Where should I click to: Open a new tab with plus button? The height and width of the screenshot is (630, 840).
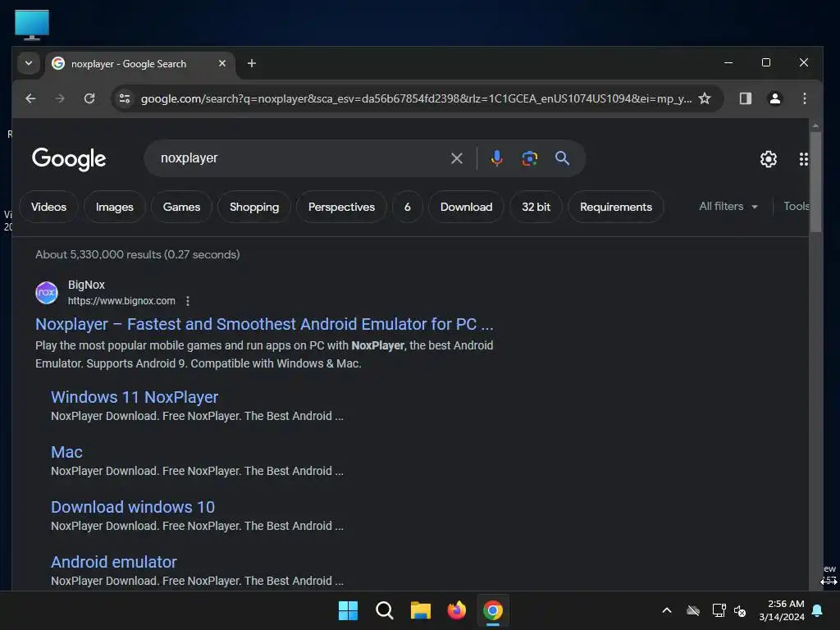click(251, 63)
